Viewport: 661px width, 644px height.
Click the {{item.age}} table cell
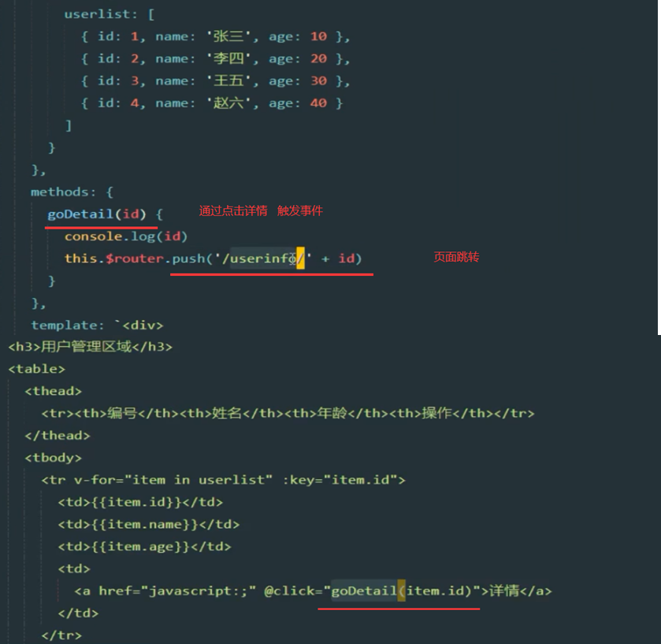pyautogui.click(x=144, y=546)
